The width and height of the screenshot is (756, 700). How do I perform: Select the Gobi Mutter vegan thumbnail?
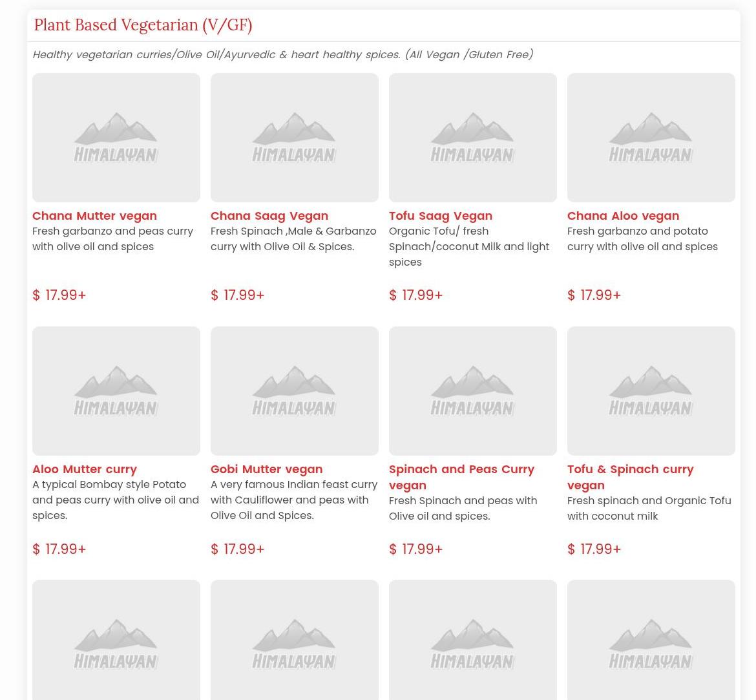[295, 390]
